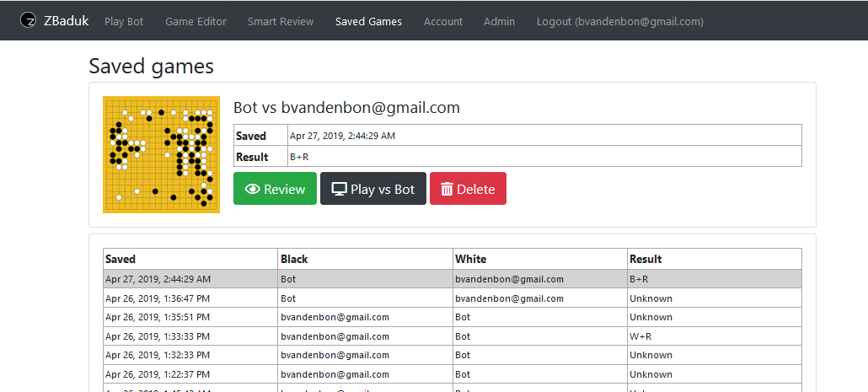The image size is (868, 392).
Task: Select the Saved Games nav item
Action: [368, 21]
